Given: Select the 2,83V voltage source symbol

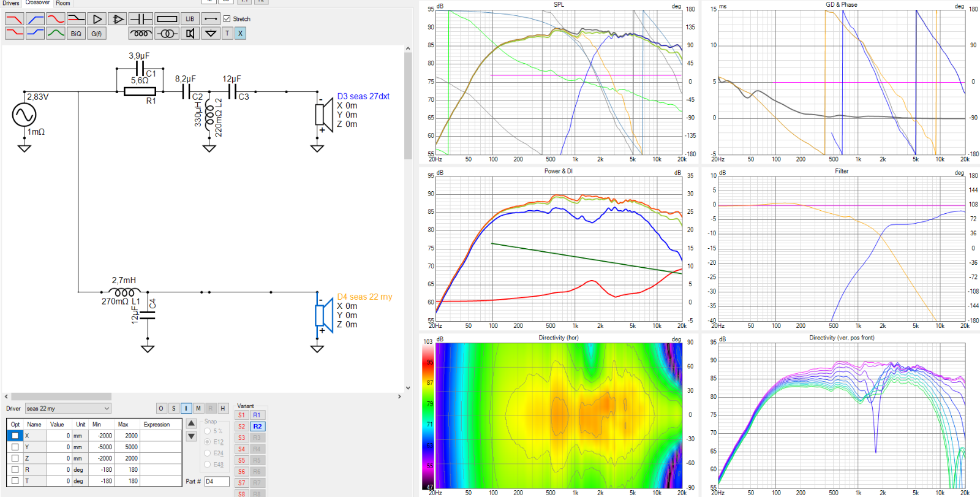Looking at the screenshot, I should tap(24, 115).
